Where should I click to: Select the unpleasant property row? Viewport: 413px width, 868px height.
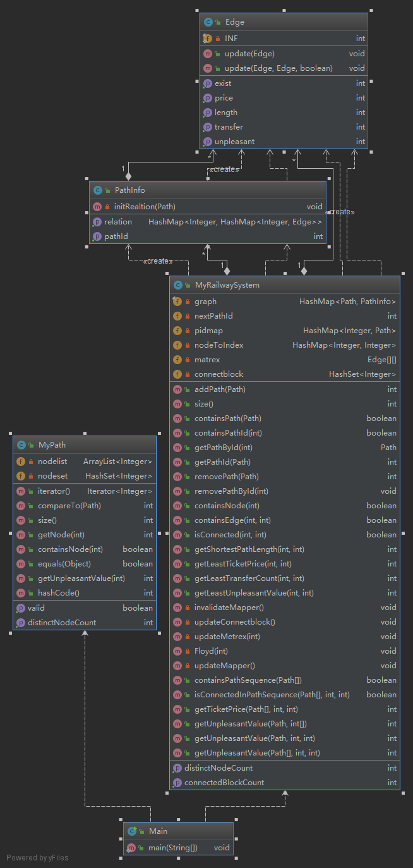(x=284, y=142)
